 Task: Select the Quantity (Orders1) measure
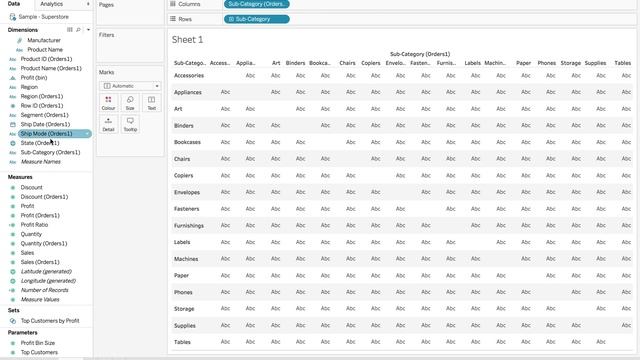[44, 244]
